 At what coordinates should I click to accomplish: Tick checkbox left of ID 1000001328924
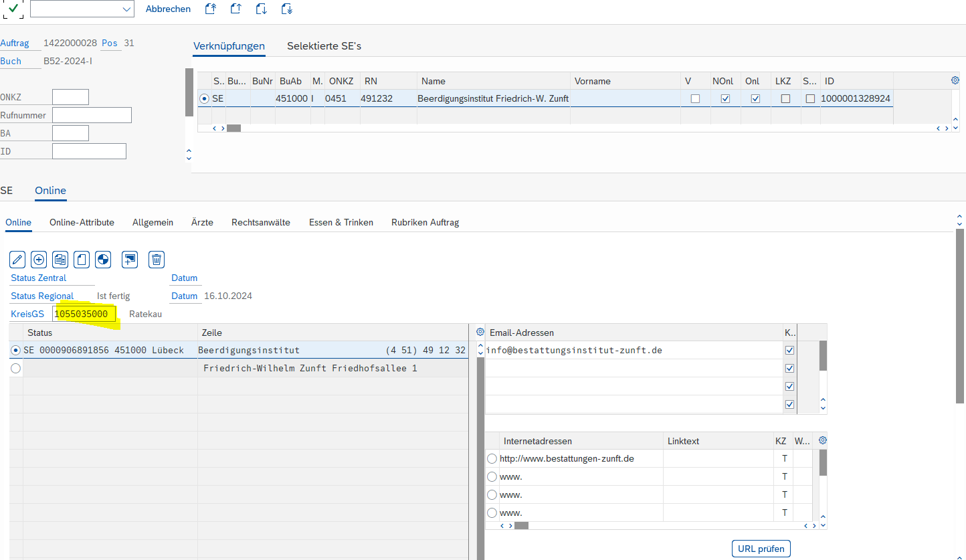[810, 99]
